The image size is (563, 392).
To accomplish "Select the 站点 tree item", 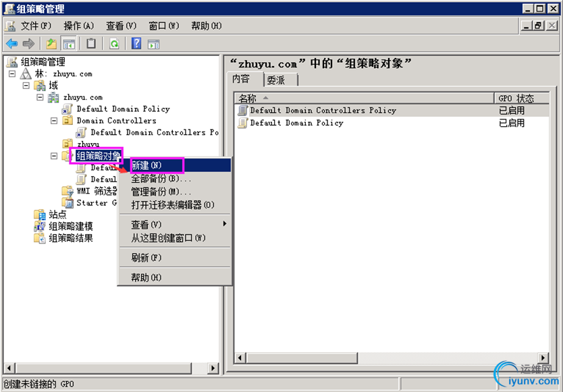I will pyautogui.click(x=57, y=215).
